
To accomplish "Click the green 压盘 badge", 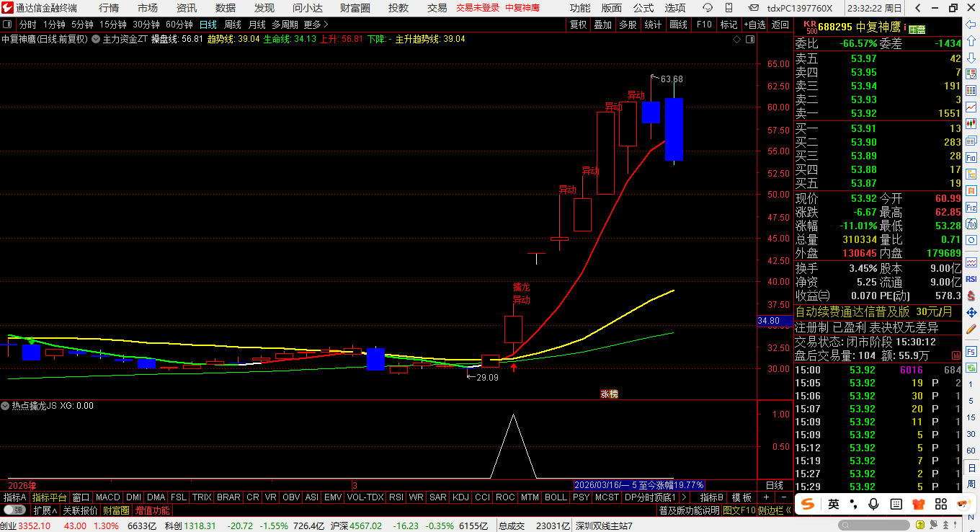I will click(917, 30).
